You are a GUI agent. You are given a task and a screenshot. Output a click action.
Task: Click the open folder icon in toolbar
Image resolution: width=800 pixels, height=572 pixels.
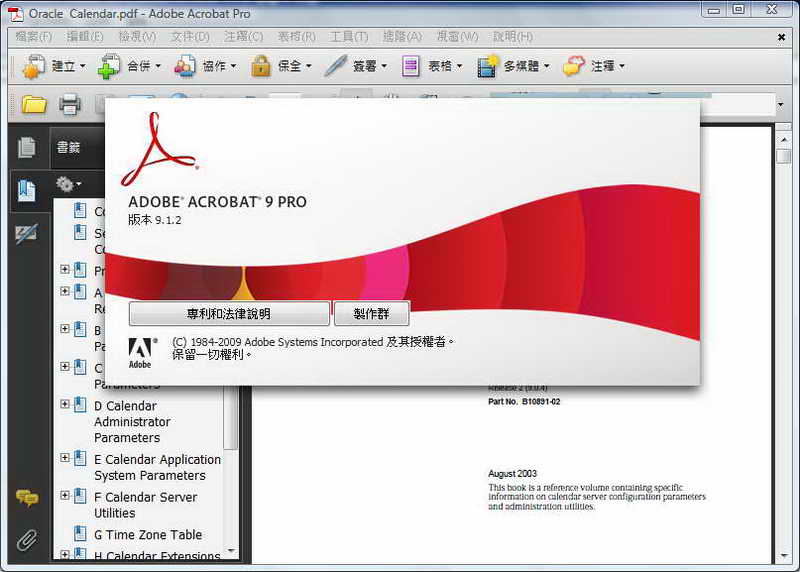(x=34, y=104)
